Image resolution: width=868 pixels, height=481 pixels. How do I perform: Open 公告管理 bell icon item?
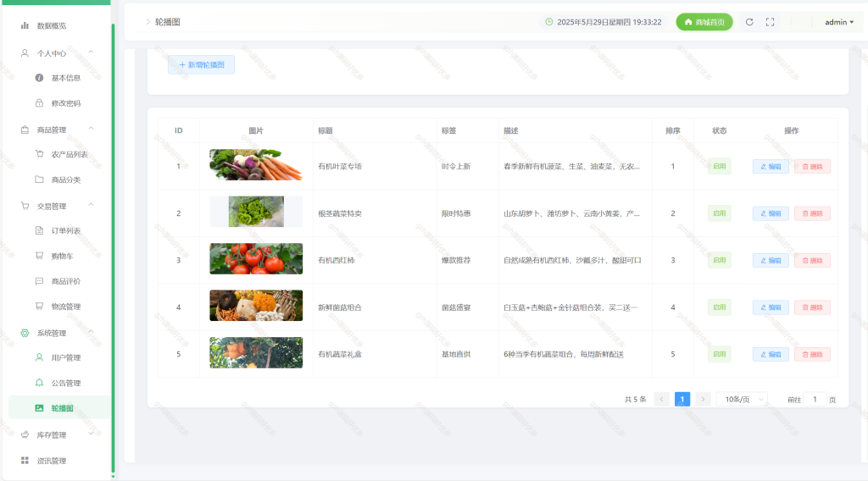pyautogui.click(x=39, y=383)
